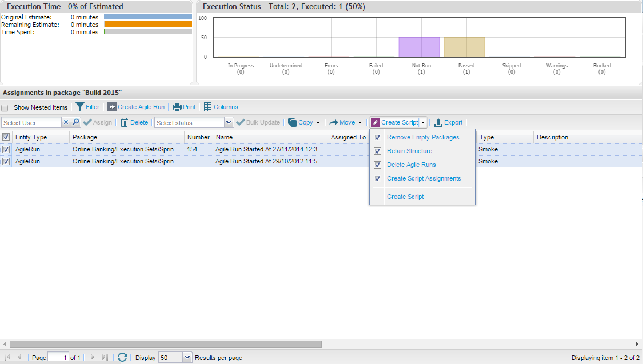Viewport: 643px width, 364px height.
Task: Toggle the select-all checkbox in header row
Action: [6, 137]
